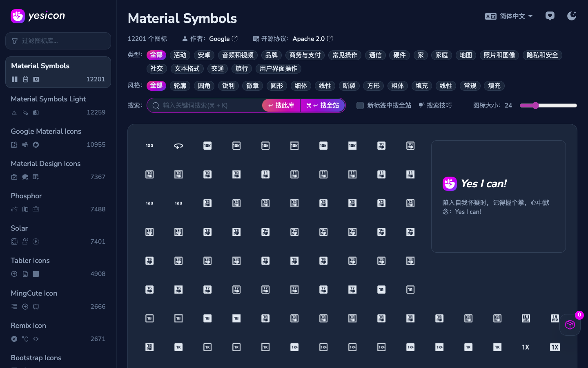The image size is (588, 368).
Task: Click the yesicon fist logo
Action: pyautogui.click(x=17, y=16)
